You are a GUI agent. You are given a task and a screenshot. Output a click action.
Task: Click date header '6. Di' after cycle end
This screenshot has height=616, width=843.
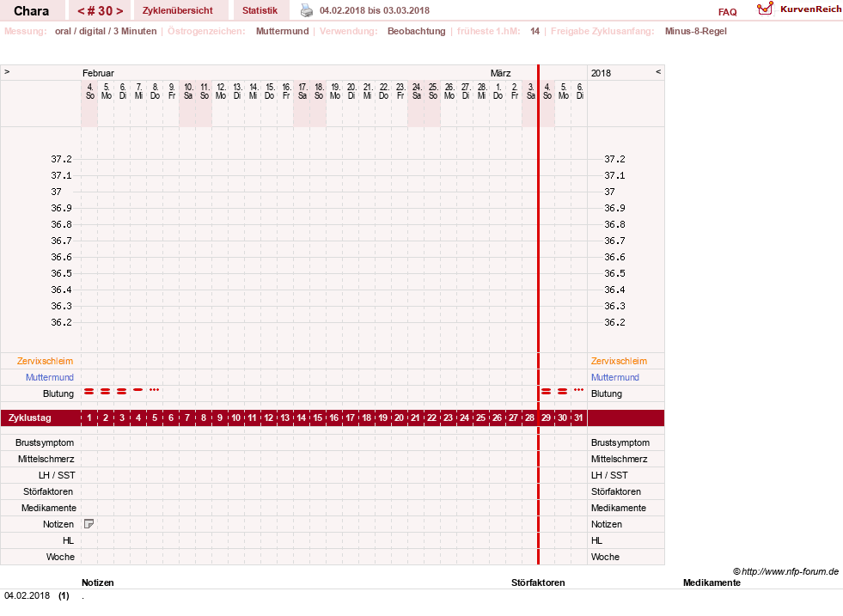(579, 91)
